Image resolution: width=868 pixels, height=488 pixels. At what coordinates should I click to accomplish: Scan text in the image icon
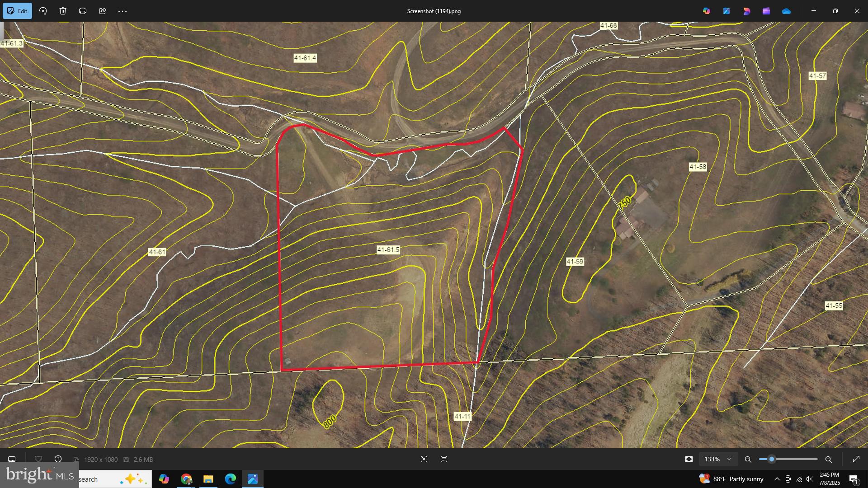click(x=444, y=459)
